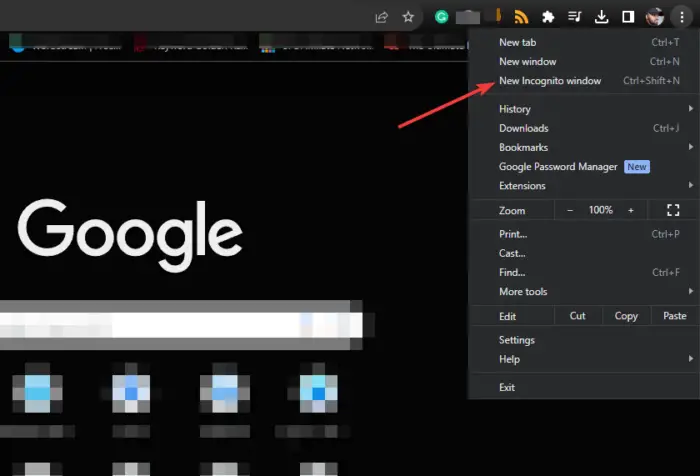The height and width of the screenshot is (476, 700).
Task: Expand the Extensions submenu
Action: (584, 186)
